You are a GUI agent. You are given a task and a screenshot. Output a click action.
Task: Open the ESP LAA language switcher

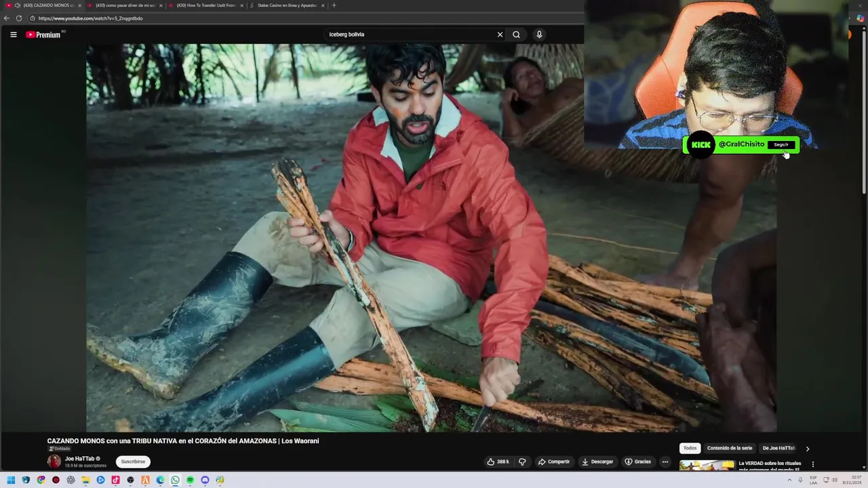click(813, 480)
